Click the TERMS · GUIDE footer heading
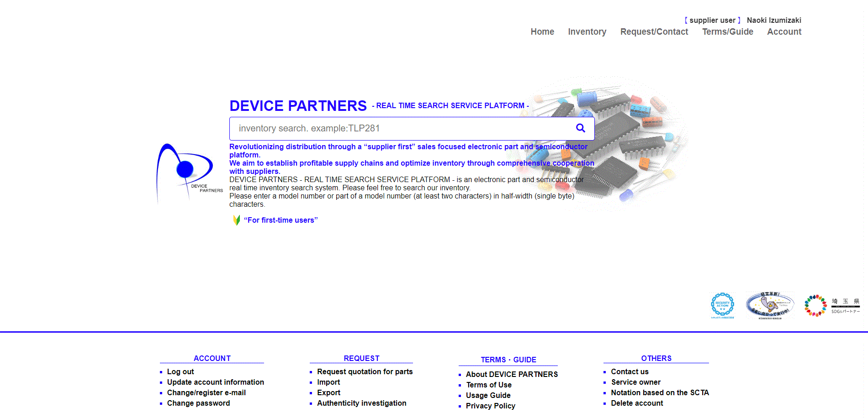 coord(508,360)
